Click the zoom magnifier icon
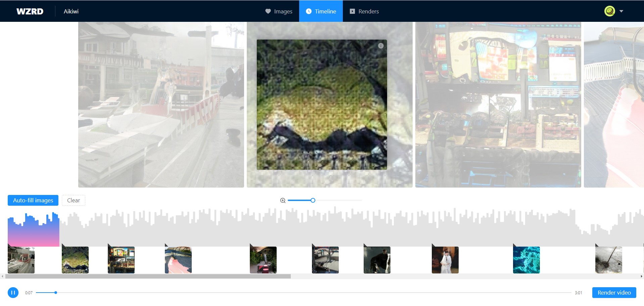The width and height of the screenshot is (644, 306). (283, 200)
